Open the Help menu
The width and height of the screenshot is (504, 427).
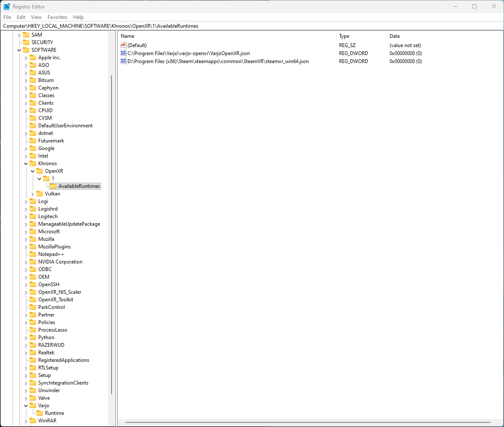[78, 17]
